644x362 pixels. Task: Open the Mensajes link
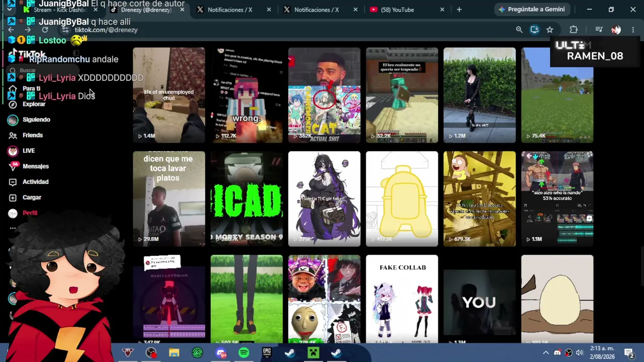click(x=35, y=166)
